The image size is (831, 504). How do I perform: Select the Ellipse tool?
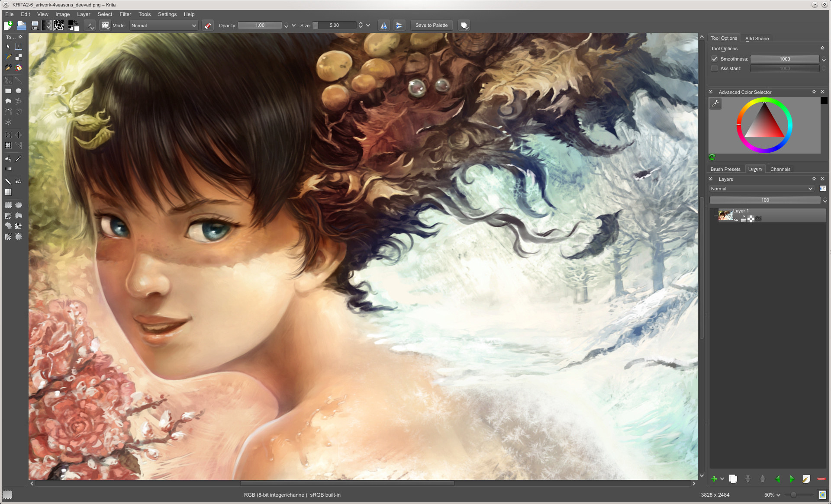click(x=19, y=90)
